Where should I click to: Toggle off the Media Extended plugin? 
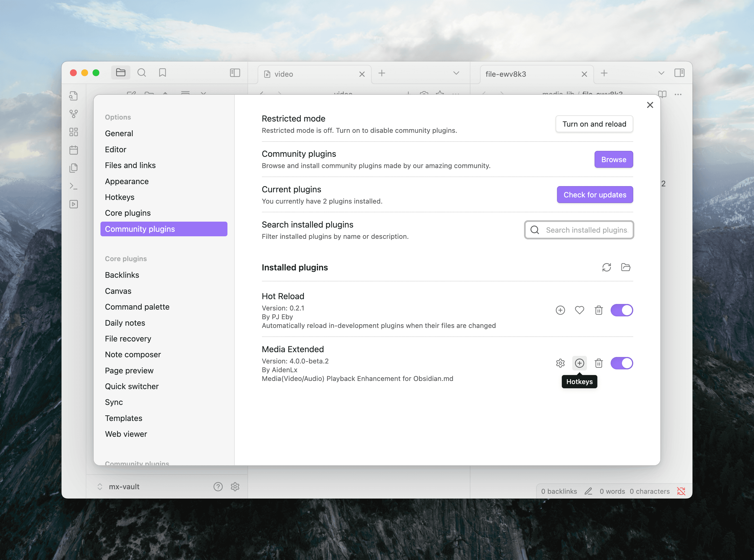click(x=621, y=363)
